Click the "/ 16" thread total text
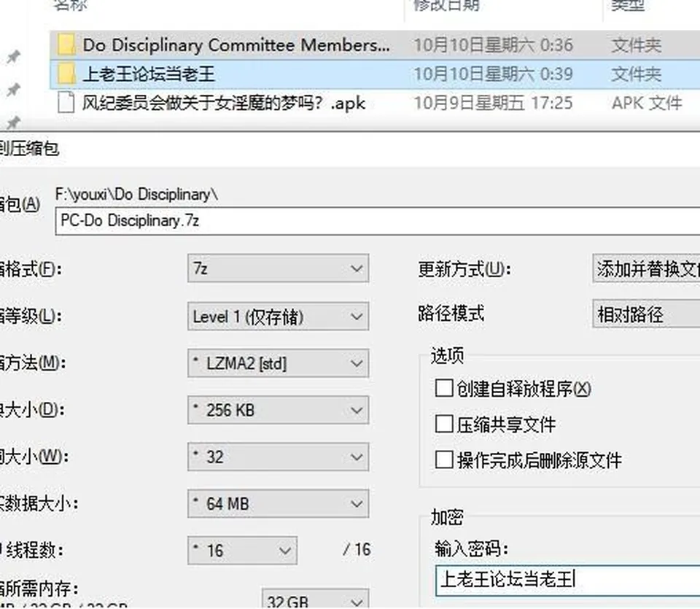This screenshot has width=700, height=609. (x=357, y=550)
